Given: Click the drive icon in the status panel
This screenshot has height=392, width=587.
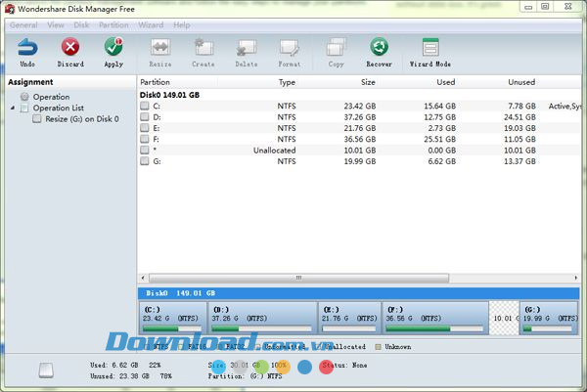Looking at the screenshot, I should pos(46,370).
